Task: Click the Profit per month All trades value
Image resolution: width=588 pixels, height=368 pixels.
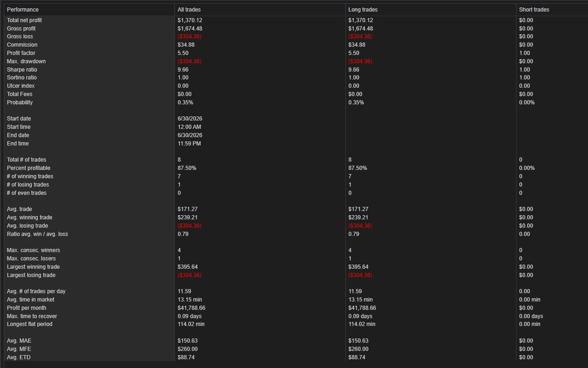Action: 191,308
